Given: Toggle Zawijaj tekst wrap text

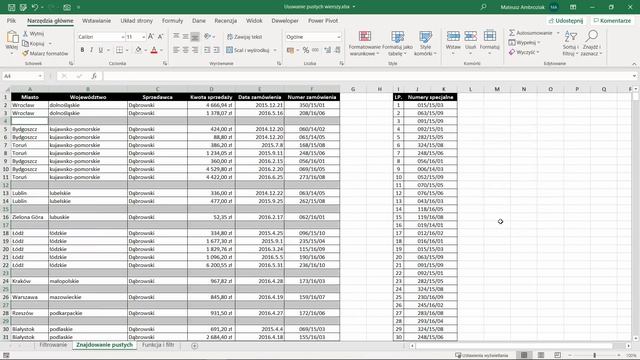Looking at the screenshot, I should [244, 37].
